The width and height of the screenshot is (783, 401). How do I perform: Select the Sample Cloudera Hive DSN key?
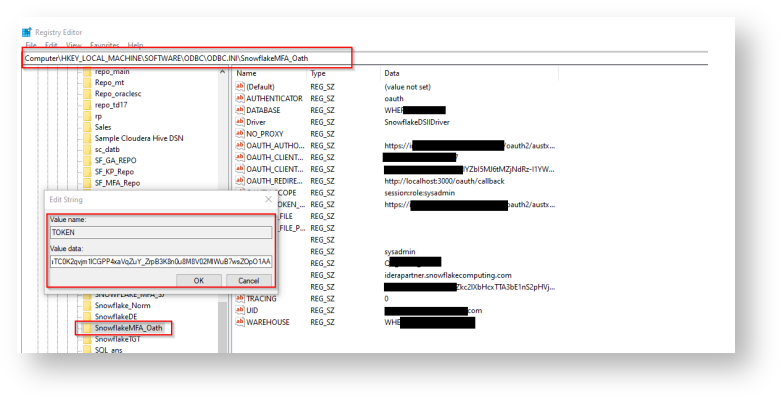point(139,138)
